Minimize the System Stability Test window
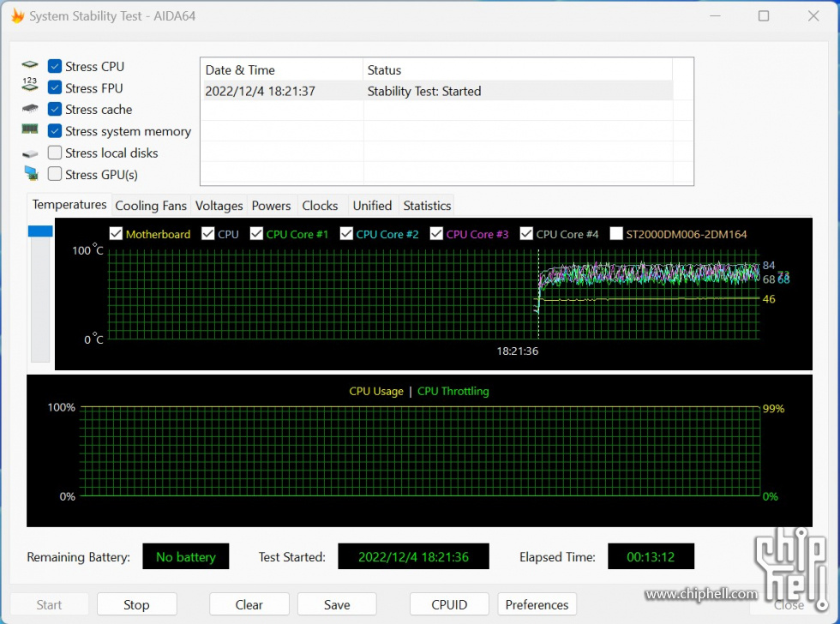The image size is (840, 624). click(x=715, y=16)
